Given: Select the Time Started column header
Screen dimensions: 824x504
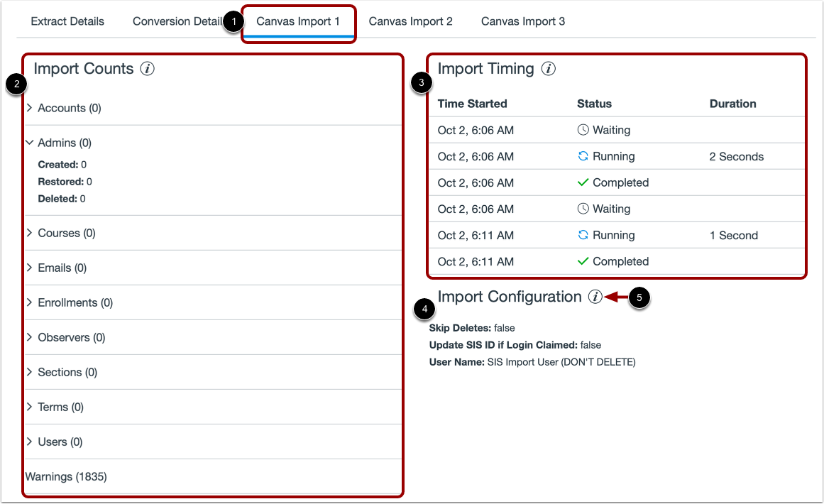Looking at the screenshot, I should tap(472, 104).
